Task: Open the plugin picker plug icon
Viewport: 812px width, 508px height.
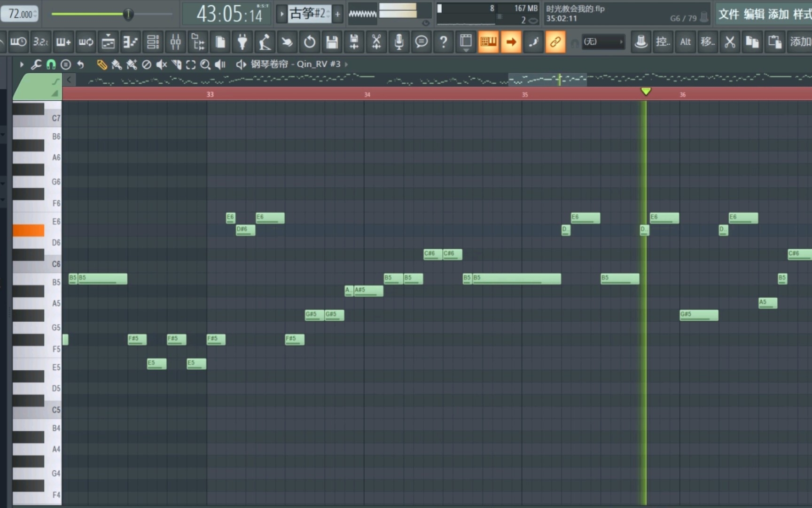Action: 242,42
